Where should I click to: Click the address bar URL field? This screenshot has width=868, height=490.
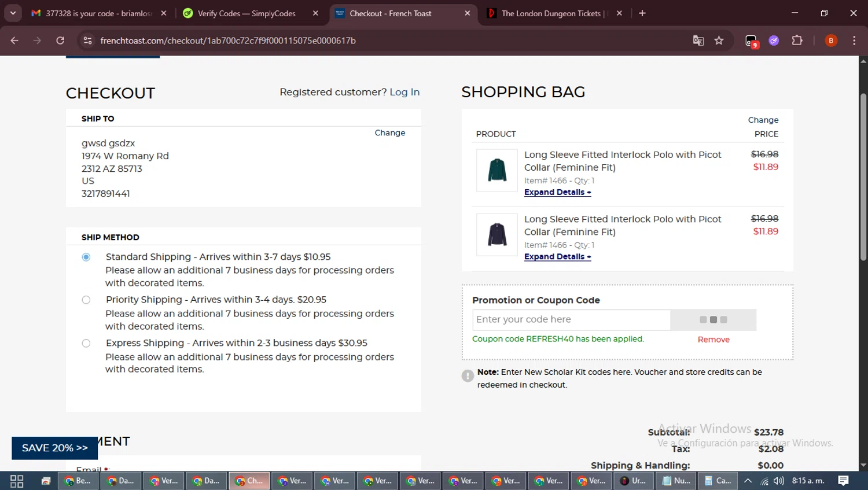[x=382, y=40]
